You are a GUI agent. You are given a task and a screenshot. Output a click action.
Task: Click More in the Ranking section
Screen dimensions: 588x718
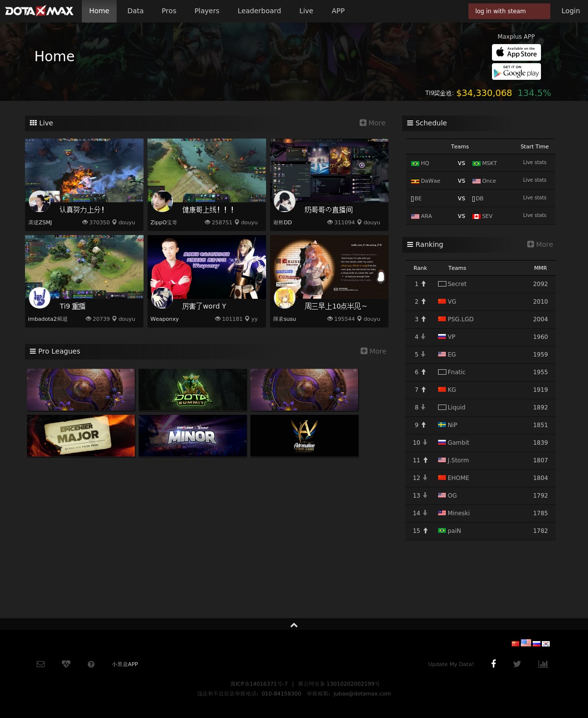[540, 244]
